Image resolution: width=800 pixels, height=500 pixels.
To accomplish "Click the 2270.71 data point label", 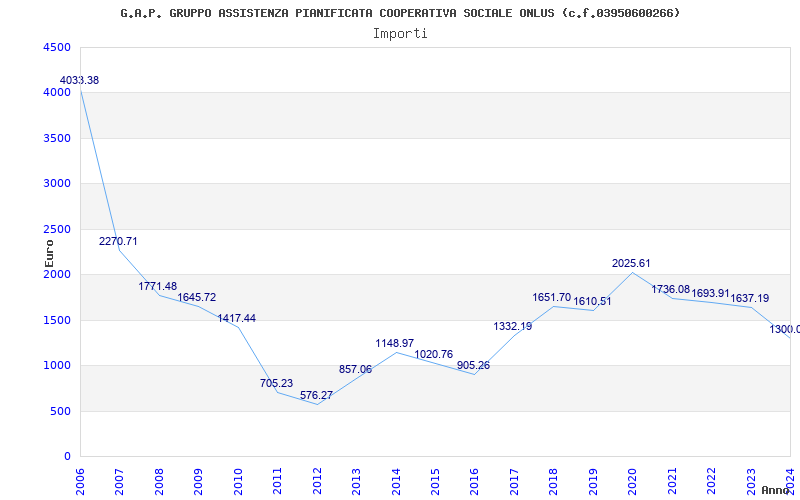I will point(118,241).
